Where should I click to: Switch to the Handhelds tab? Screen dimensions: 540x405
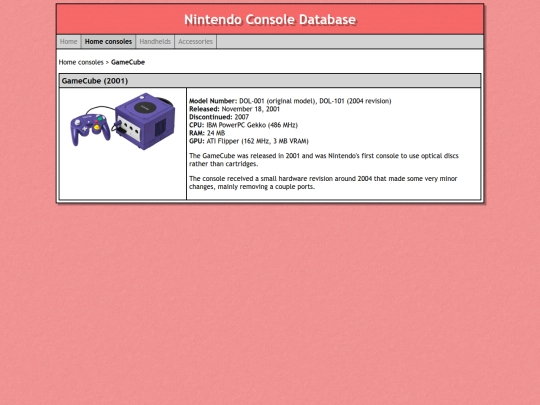click(x=155, y=42)
